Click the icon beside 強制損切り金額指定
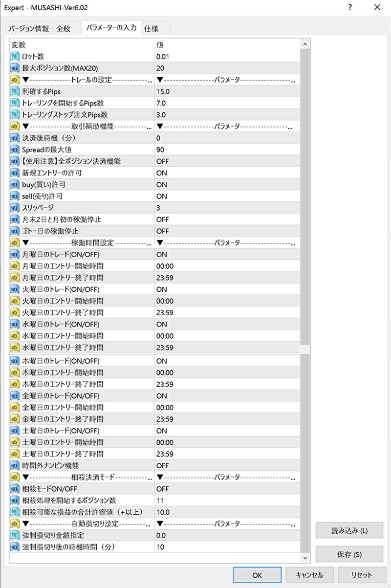 coord(15,535)
